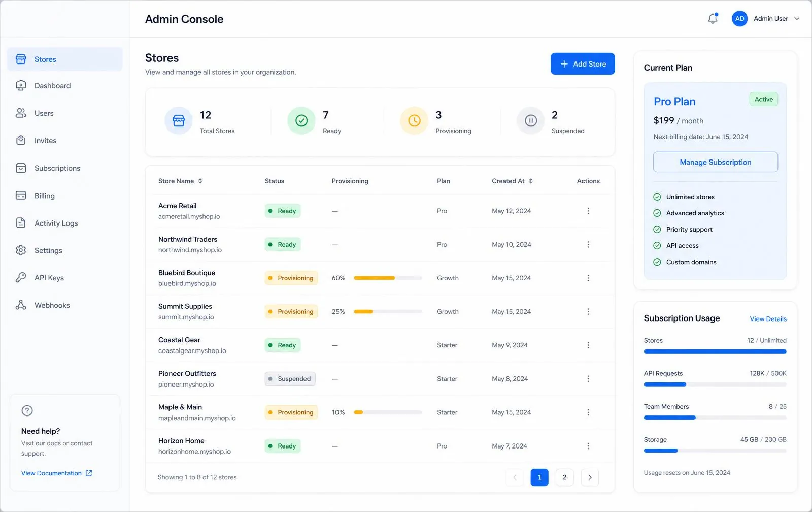Click the Northwind Traders store name
The height and width of the screenshot is (512, 812).
[x=188, y=239]
